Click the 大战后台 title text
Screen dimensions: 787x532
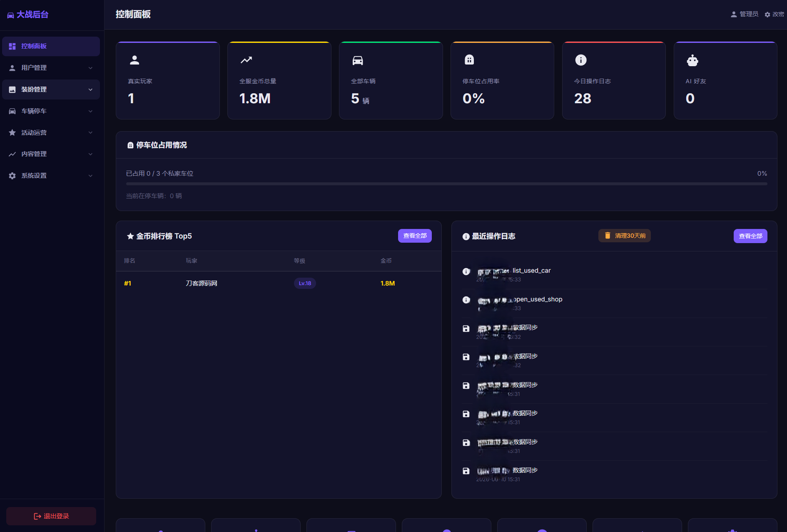point(32,15)
